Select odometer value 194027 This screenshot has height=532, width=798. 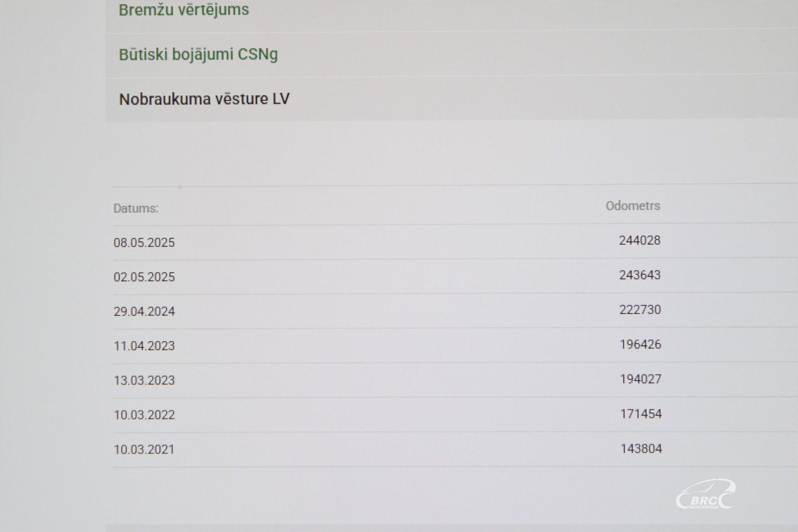(x=641, y=379)
